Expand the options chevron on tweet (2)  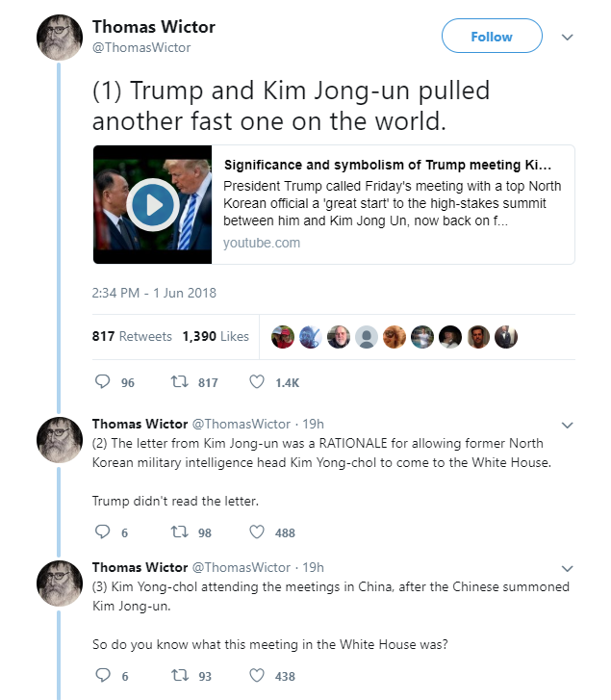tap(567, 425)
